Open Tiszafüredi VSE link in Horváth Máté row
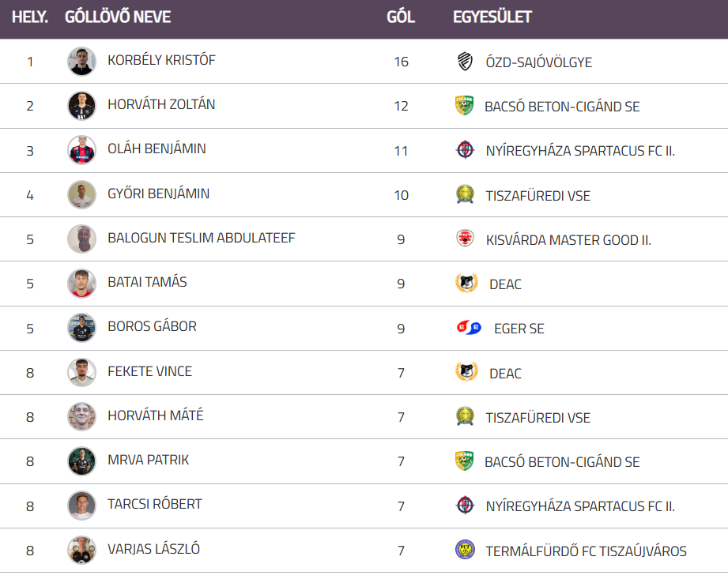This screenshot has height=579, width=728. click(538, 418)
